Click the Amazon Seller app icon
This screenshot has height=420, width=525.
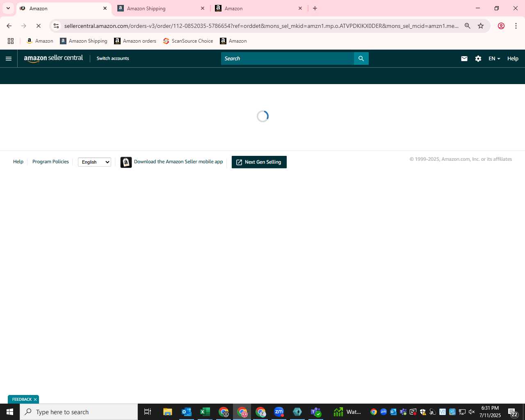[126, 162]
